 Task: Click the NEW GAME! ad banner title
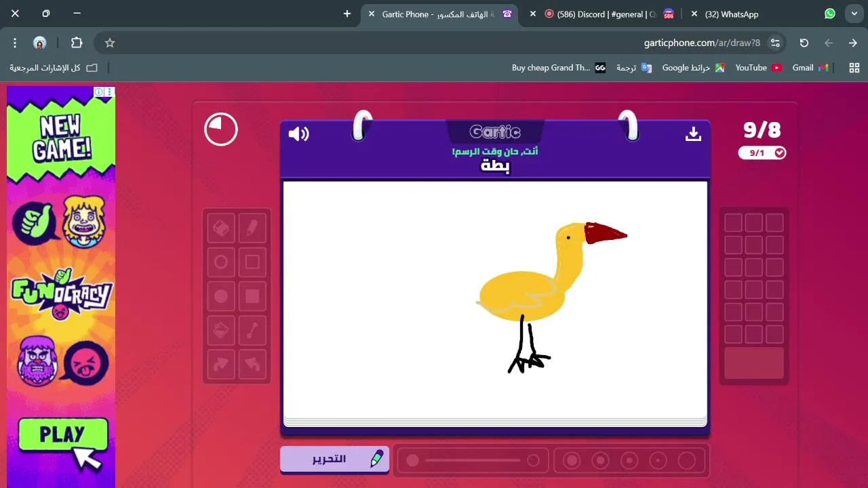point(60,138)
